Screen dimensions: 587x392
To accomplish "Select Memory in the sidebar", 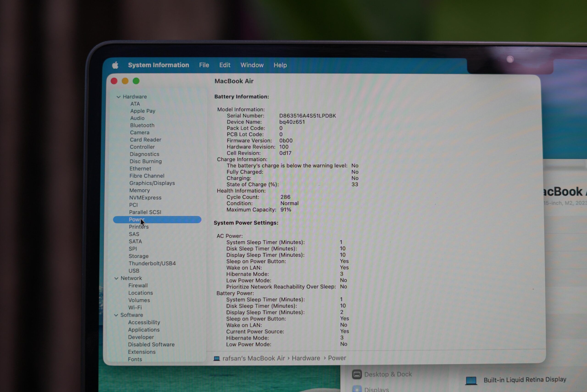I will pyautogui.click(x=139, y=190).
